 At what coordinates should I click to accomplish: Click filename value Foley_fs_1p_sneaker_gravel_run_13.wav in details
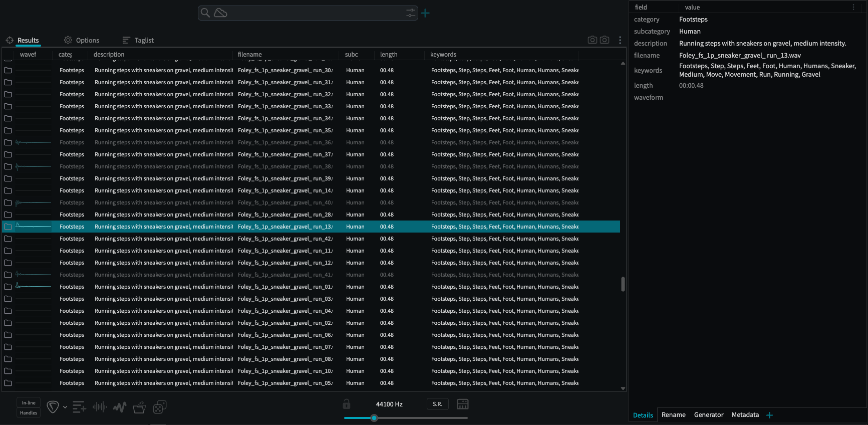[x=740, y=55]
